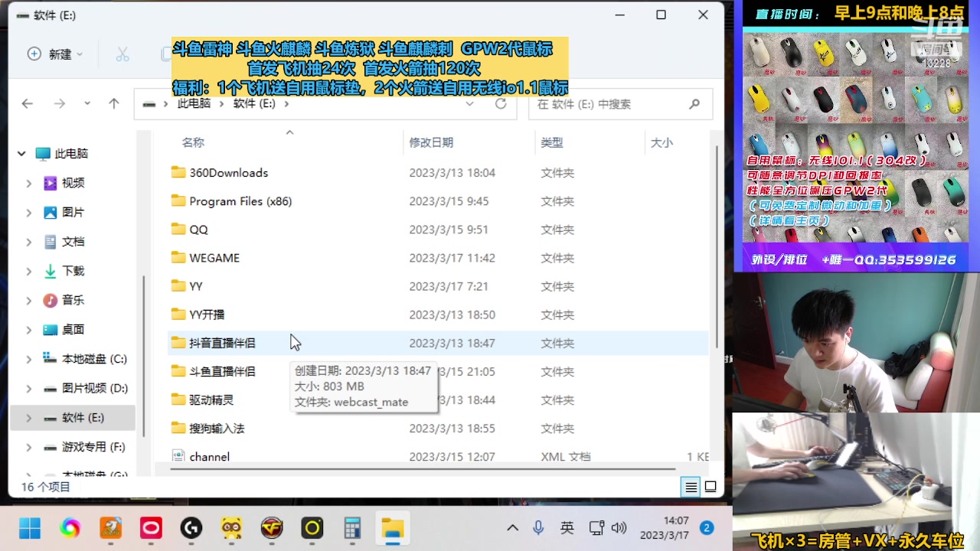980x551 pixels.
Task: Open 本地磁盘 (C:) in navigation pane
Action: (x=85, y=359)
